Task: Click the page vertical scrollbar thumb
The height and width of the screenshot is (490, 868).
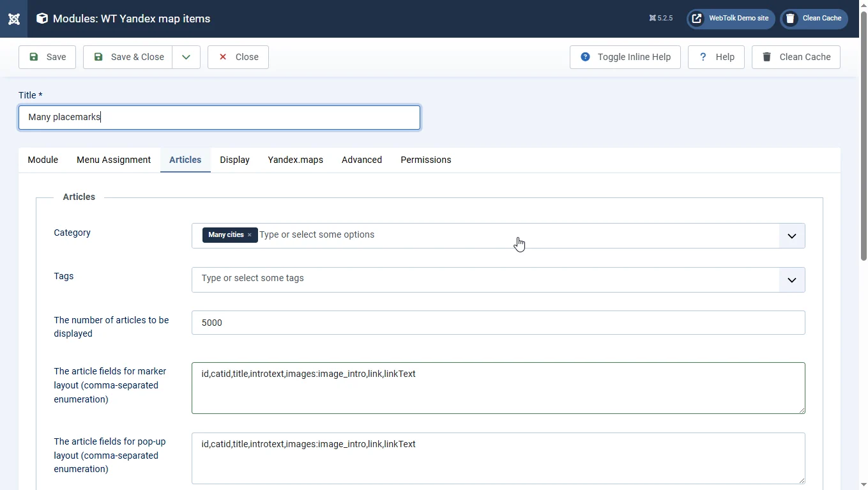Action: coord(864,135)
